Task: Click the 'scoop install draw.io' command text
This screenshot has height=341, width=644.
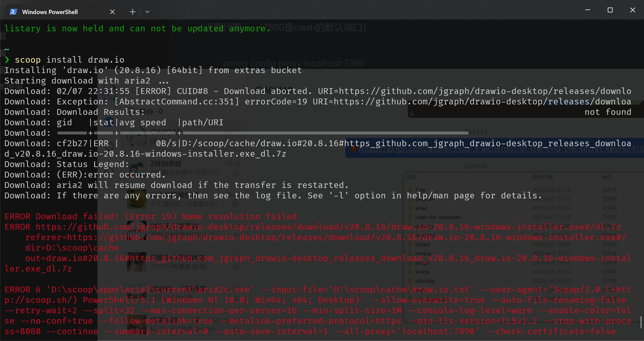Action: click(x=70, y=60)
